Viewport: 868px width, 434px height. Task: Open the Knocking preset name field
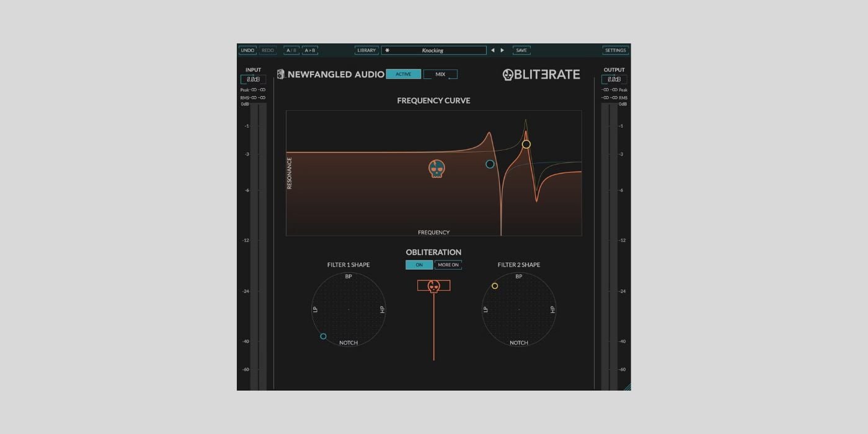(434, 50)
